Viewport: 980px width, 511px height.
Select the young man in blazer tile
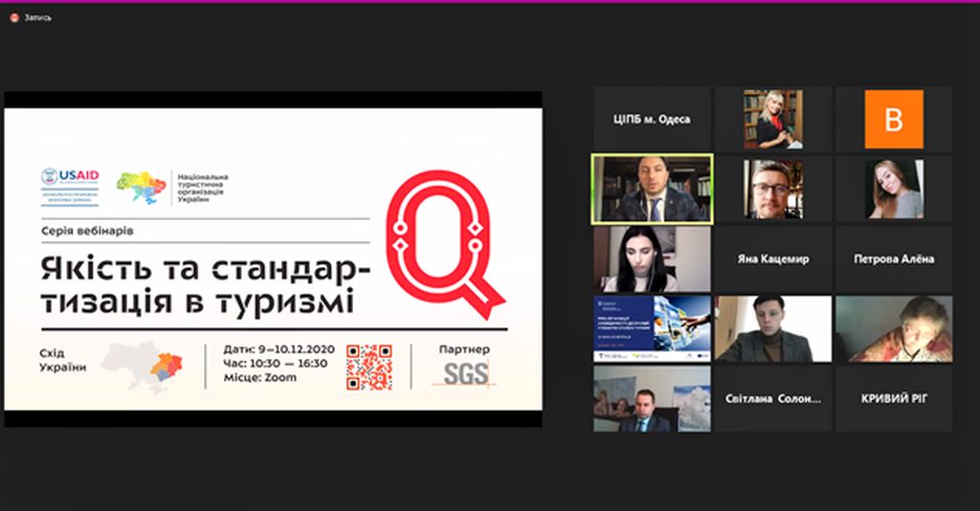click(x=773, y=328)
